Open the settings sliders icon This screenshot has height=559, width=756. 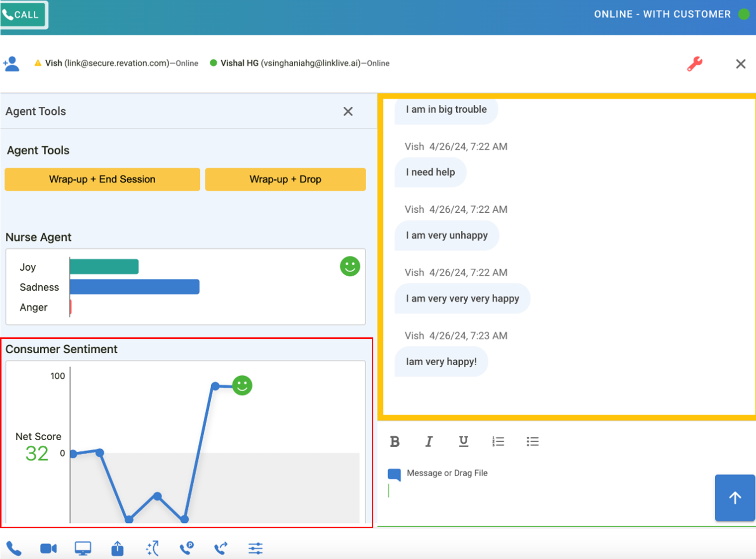pos(255,549)
